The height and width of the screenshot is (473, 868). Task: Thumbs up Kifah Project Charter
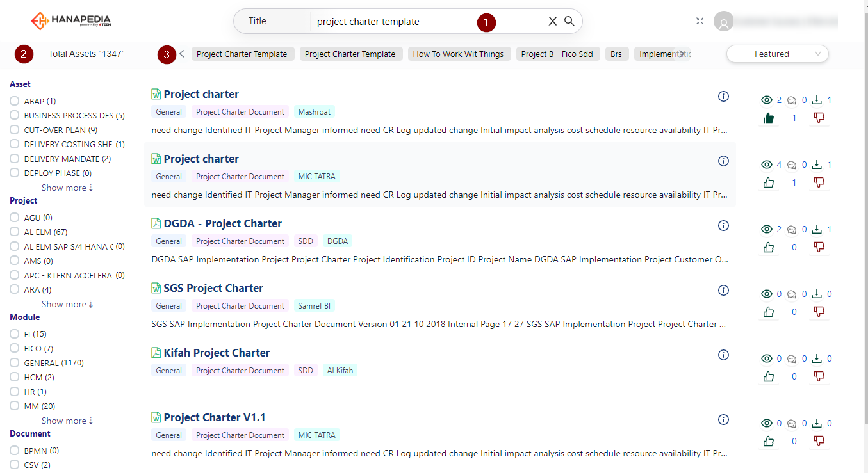click(769, 376)
